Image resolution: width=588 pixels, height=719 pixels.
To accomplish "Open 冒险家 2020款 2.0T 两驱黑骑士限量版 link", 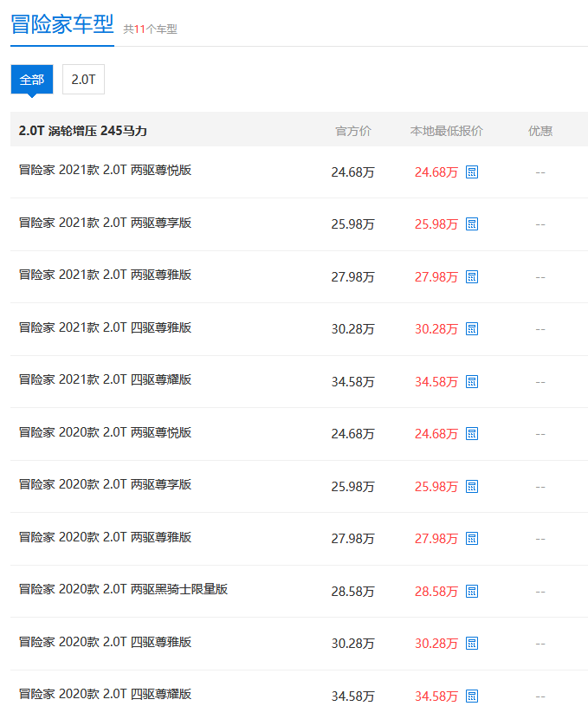I will click(123, 589).
